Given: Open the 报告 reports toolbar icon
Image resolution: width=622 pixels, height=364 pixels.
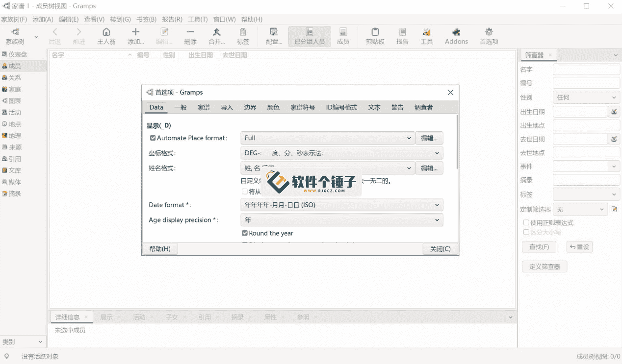Looking at the screenshot, I should 403,36.
